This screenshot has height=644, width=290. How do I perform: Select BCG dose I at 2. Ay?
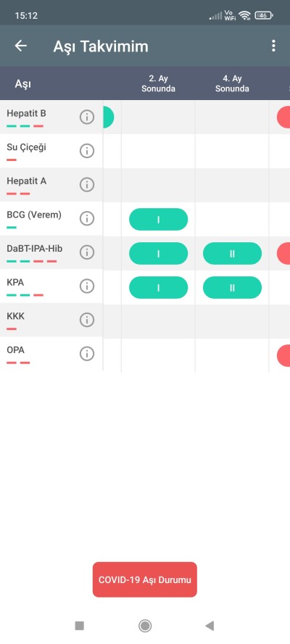pos(159,219)
